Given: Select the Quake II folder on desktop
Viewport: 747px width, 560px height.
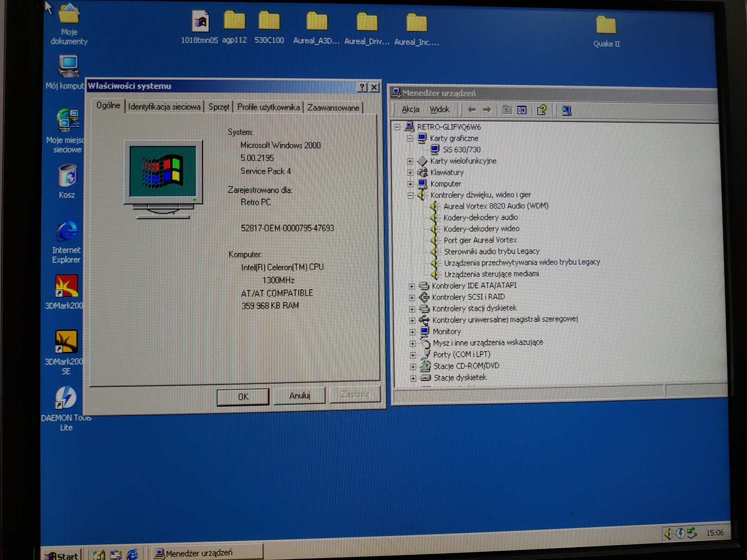Looking at the screenshot, I should [x=606, y=31].
